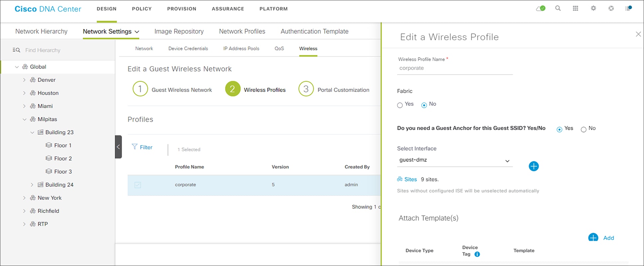
Task: Click the globe help icon in header
Action: (611, 8)
